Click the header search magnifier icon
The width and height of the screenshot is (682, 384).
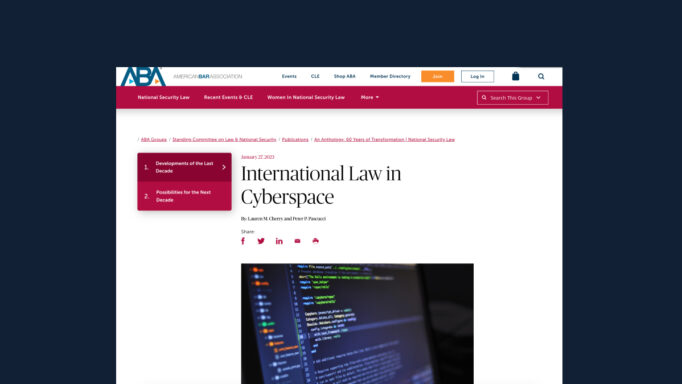pos(541,77)
